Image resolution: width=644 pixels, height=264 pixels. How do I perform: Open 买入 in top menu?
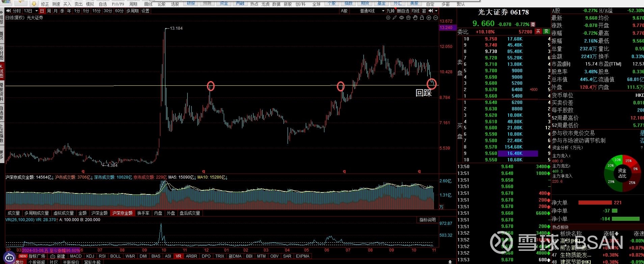(x=67, y=4)
